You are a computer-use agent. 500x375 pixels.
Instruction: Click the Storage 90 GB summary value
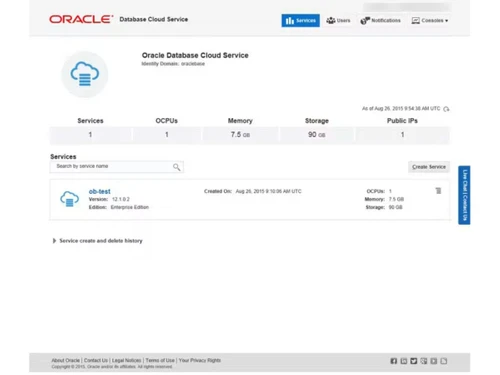(x=317, y=135)
